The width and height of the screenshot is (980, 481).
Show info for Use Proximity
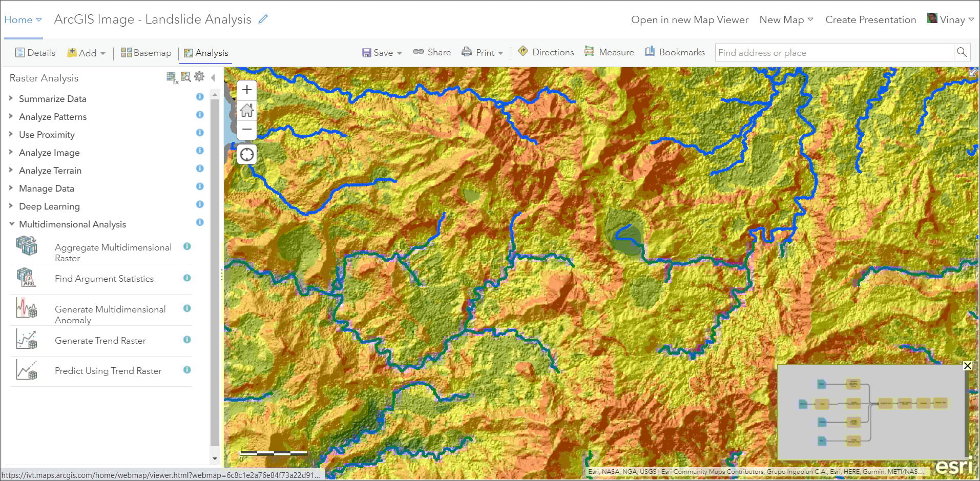coord(200,133)
